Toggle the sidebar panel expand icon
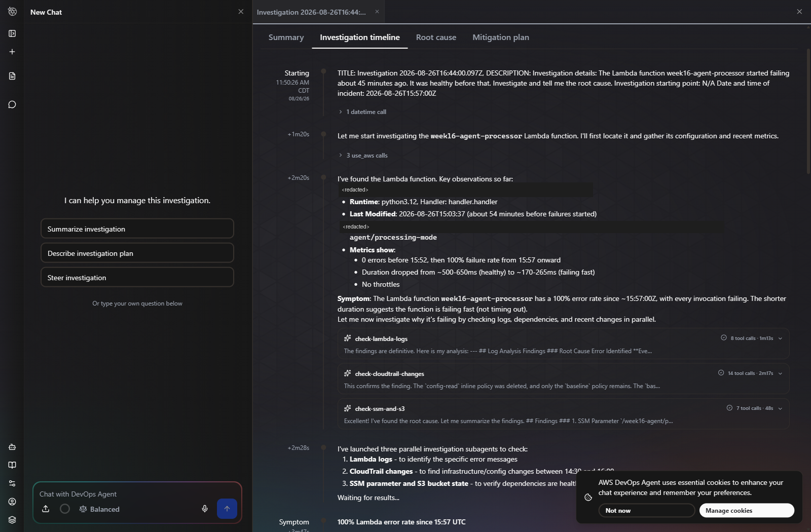The image size is (811, 532). click(12, 33)
